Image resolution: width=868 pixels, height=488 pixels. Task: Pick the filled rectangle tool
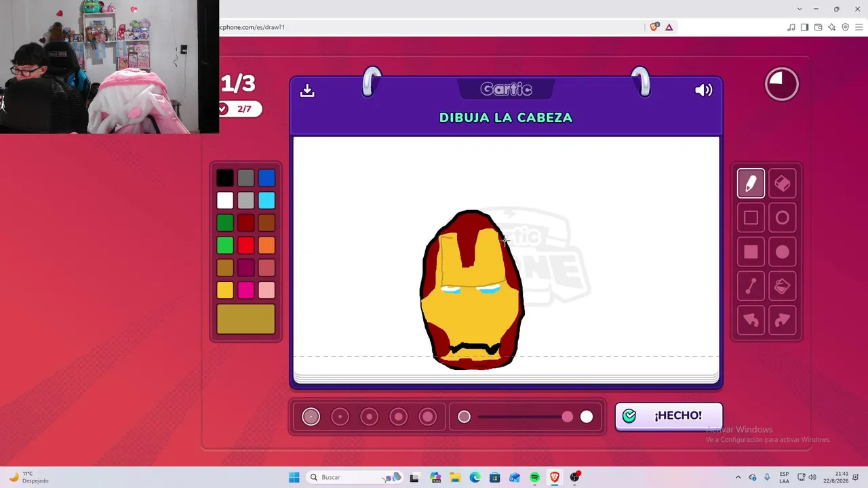[x=751, y=252]
